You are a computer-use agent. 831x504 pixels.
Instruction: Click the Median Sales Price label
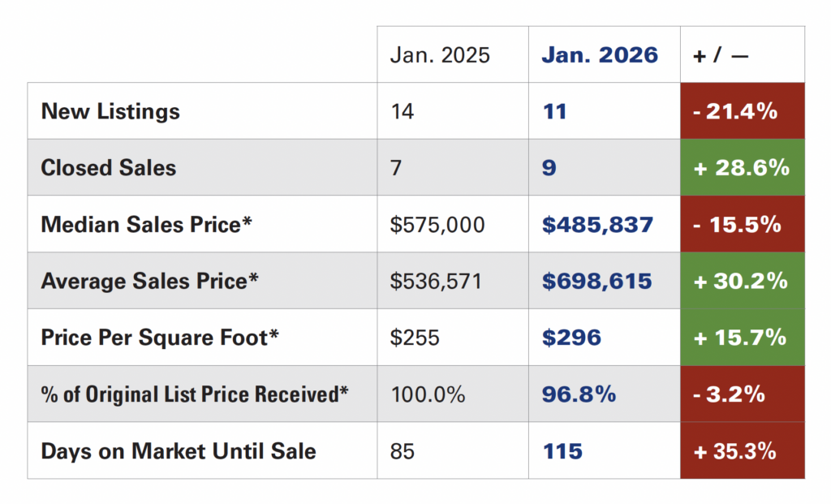[x=146, y=224]
